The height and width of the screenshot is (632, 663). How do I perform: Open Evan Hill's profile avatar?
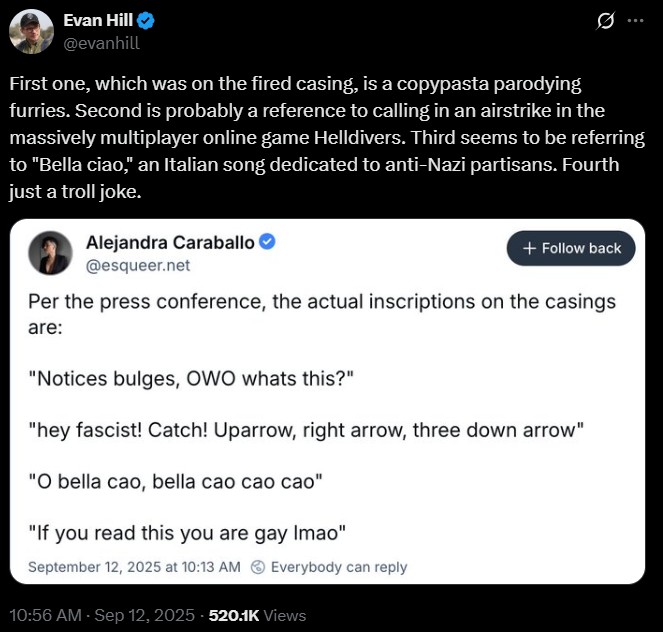(31, 32)
